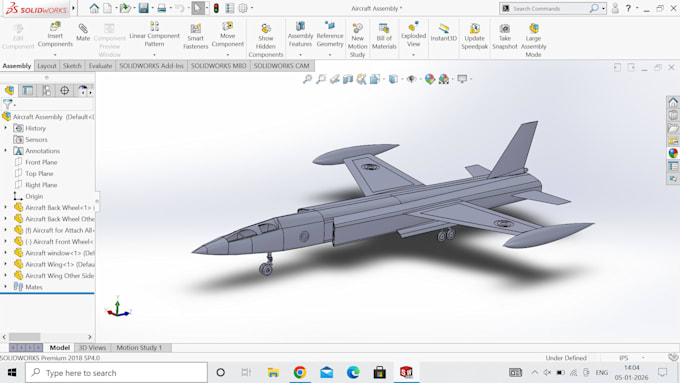Open ConfigurationManager tab icon

[46, 90]
